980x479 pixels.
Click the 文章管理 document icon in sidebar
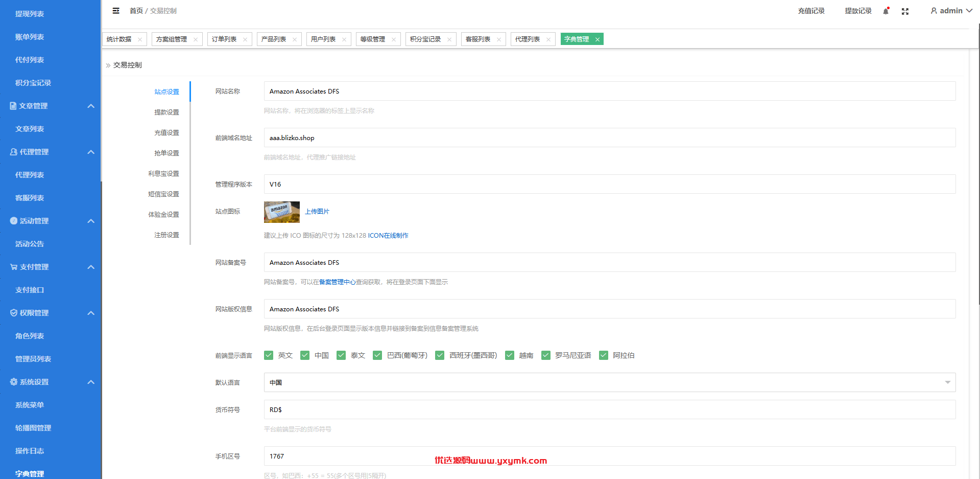(13, 106)
